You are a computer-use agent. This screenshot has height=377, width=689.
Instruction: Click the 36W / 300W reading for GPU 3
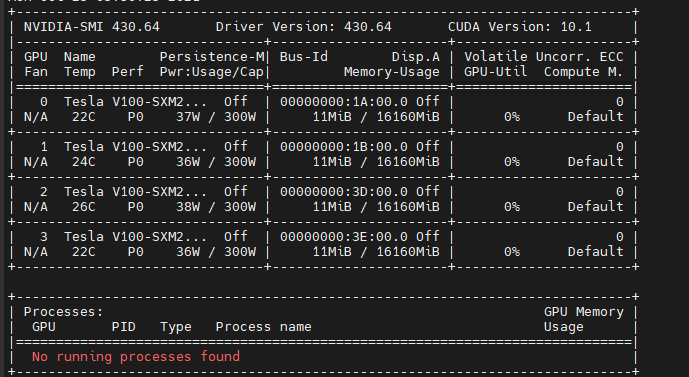point(216,252)
